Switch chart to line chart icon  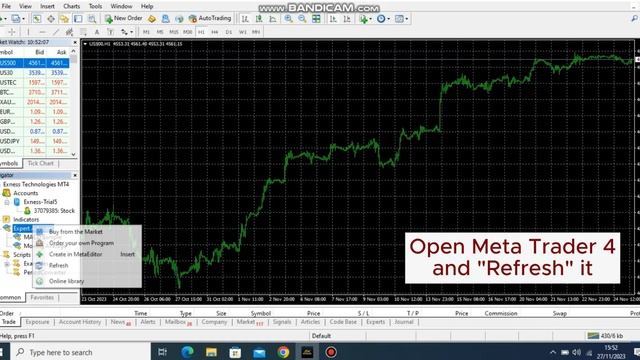click(273, 18)
